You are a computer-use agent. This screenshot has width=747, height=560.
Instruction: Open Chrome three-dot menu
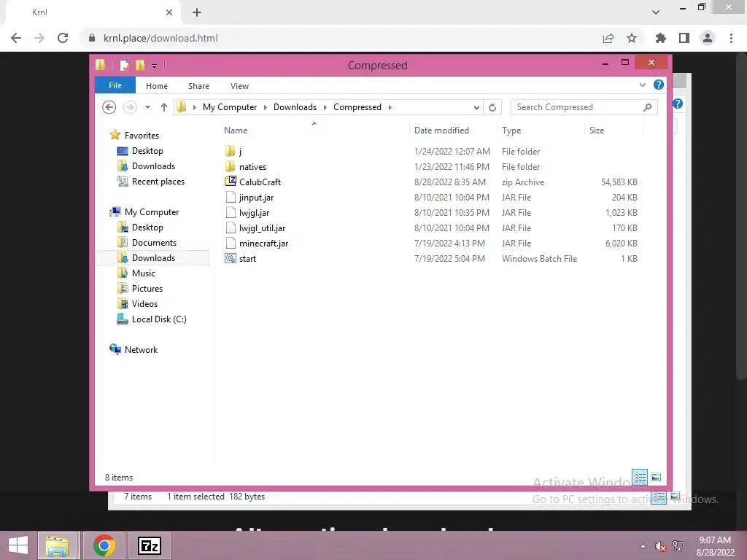(731, 38)
